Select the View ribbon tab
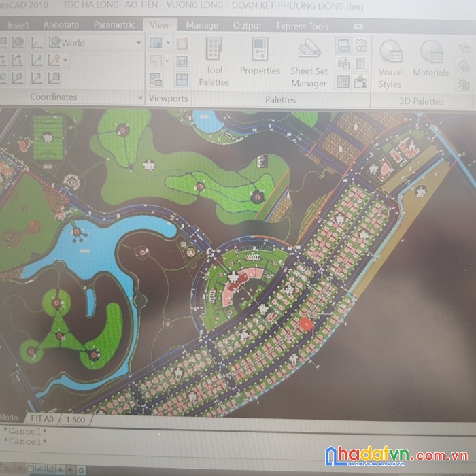This screenshot has height=476, width=476. coord(159,25)
